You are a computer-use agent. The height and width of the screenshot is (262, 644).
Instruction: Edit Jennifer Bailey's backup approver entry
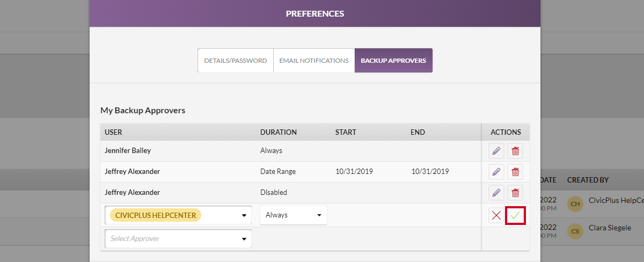pyautogui.click(x=496, y=151)
